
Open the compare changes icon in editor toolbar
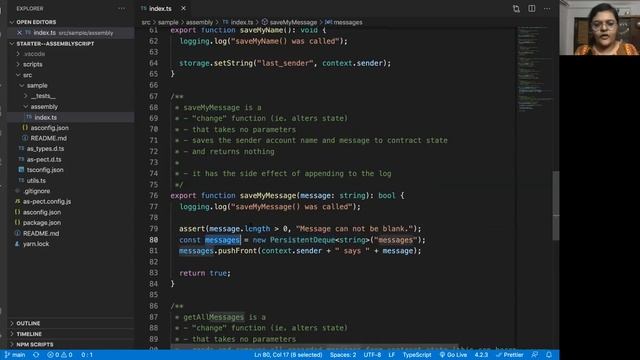(516, 9)
